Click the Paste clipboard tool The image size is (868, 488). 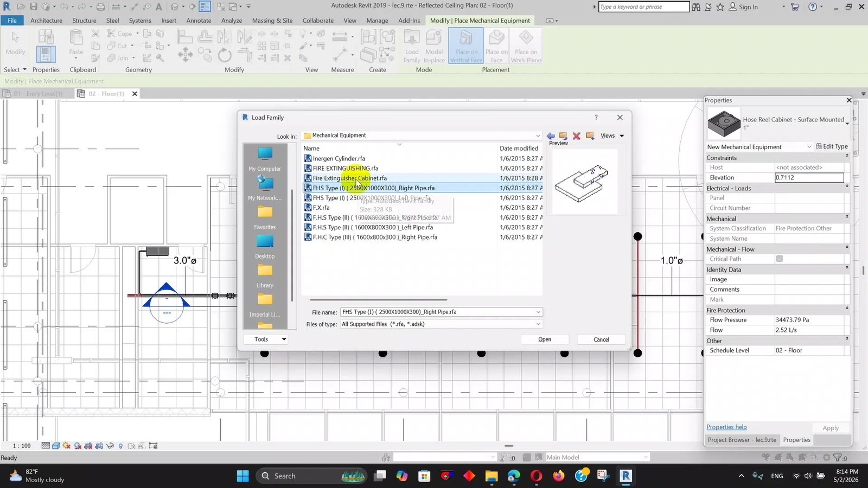pyautogui.click(x=76, y=43)
